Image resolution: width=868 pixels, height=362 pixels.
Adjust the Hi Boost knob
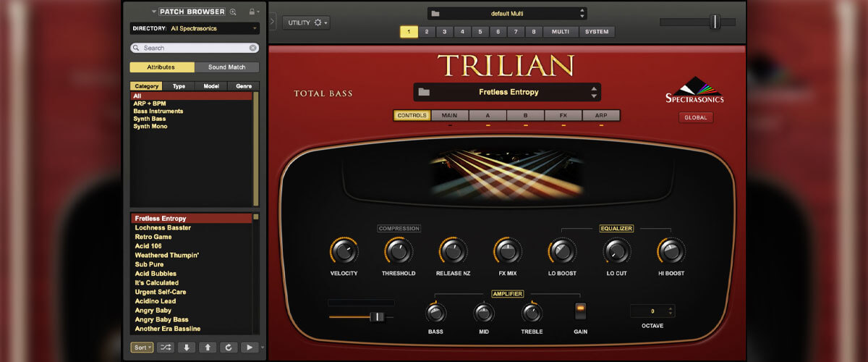(x=671, y=251)
